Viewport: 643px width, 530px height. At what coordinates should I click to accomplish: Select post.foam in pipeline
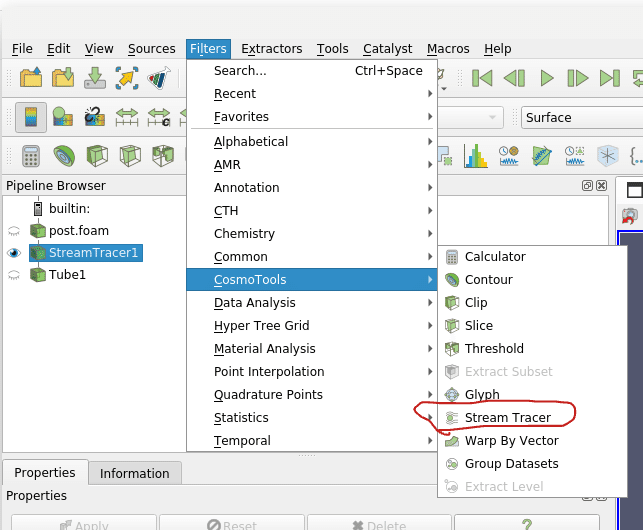[x=79, y=231]
